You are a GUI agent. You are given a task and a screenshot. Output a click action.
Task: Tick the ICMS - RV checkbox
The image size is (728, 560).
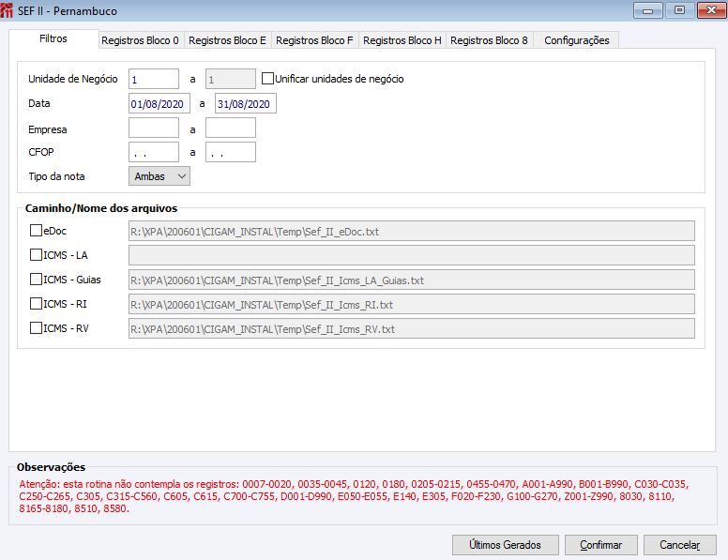[x=36, y=327]
